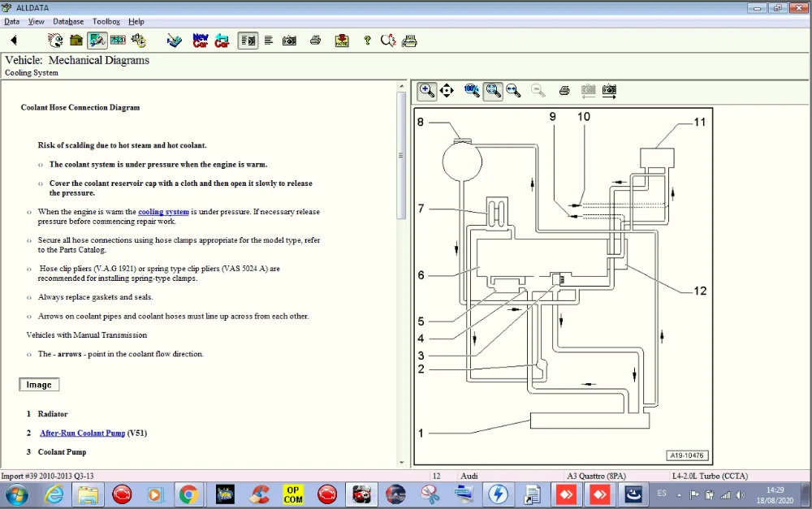This screenshot has height=509, width=812.
Task: Open the Toolbox menu
Action: point(106,21)
